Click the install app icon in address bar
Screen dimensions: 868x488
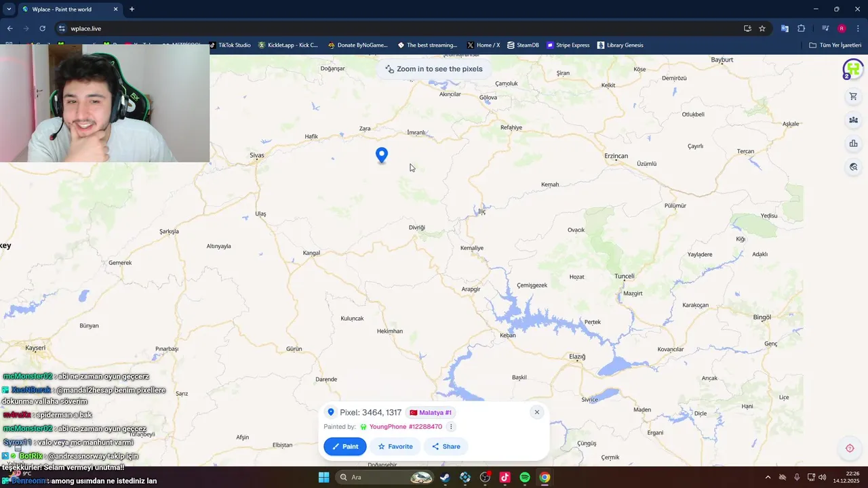coord(747,28)
